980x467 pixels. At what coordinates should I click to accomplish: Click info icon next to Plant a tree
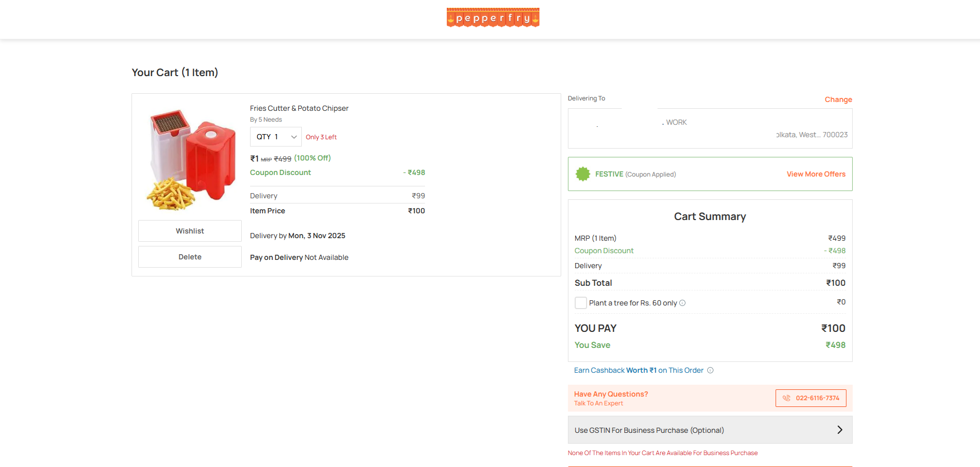click(x=682, y=303)
